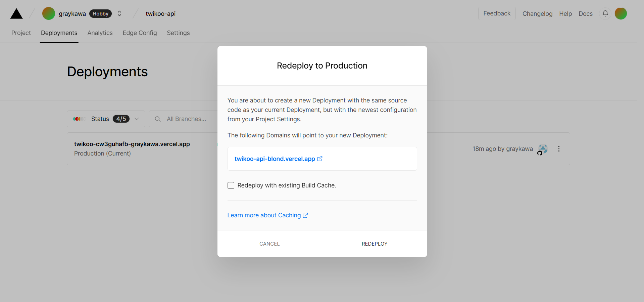Open the Settings tab

178,33
